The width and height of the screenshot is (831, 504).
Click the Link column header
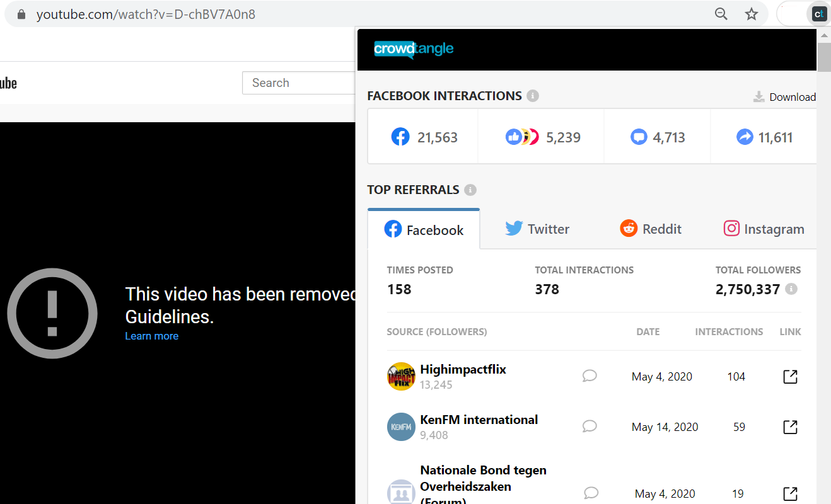[x=791, y=331]
